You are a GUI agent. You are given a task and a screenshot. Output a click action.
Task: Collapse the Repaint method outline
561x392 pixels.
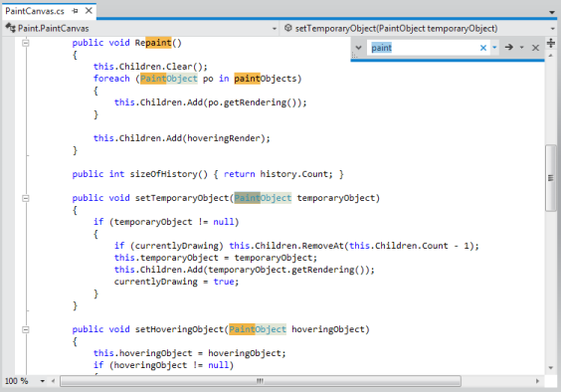point(26,43)
